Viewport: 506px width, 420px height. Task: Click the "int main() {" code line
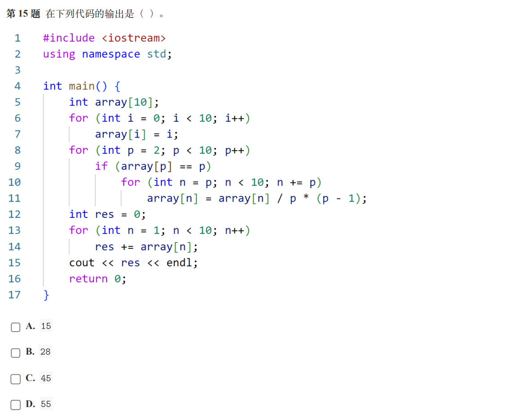[82, 86]
